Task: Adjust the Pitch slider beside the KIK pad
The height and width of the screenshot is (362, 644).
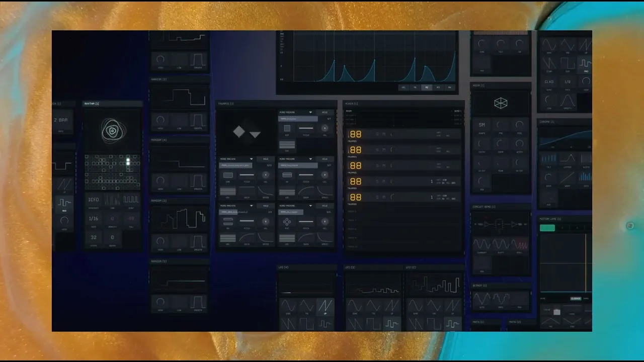Action: coord(306,129)
